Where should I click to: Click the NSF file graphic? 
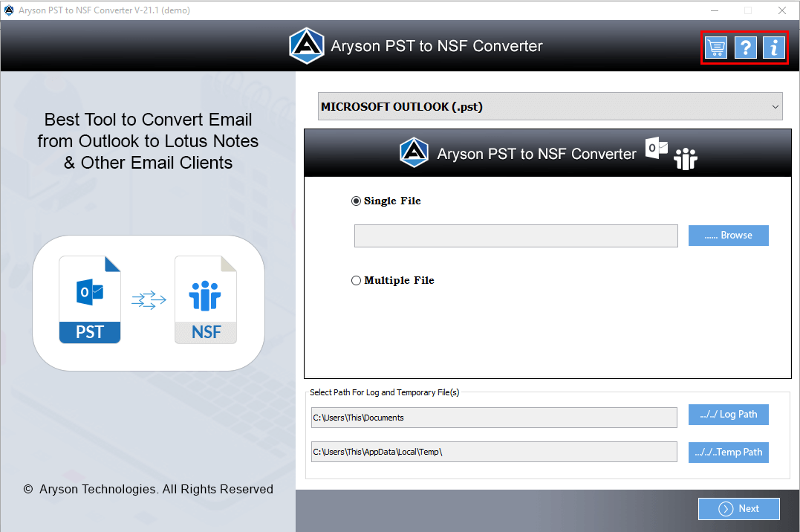(206, 299)
